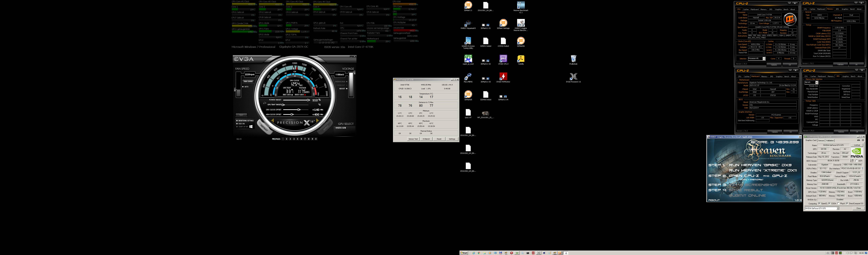Open the Prullenbak recycle bin icon
Image resolution: width=868 pixels, height=255 pixels.
click(x=573, y=60)
